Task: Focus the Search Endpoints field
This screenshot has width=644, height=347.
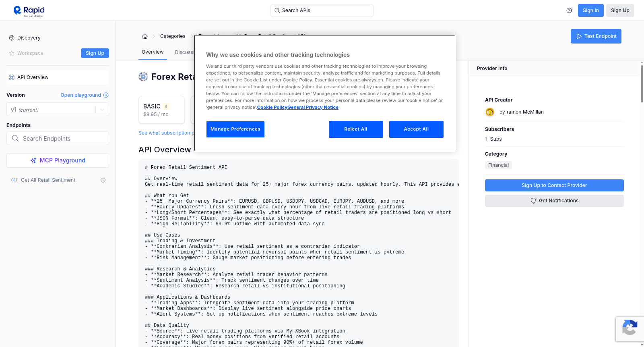Action: point(58,138)
